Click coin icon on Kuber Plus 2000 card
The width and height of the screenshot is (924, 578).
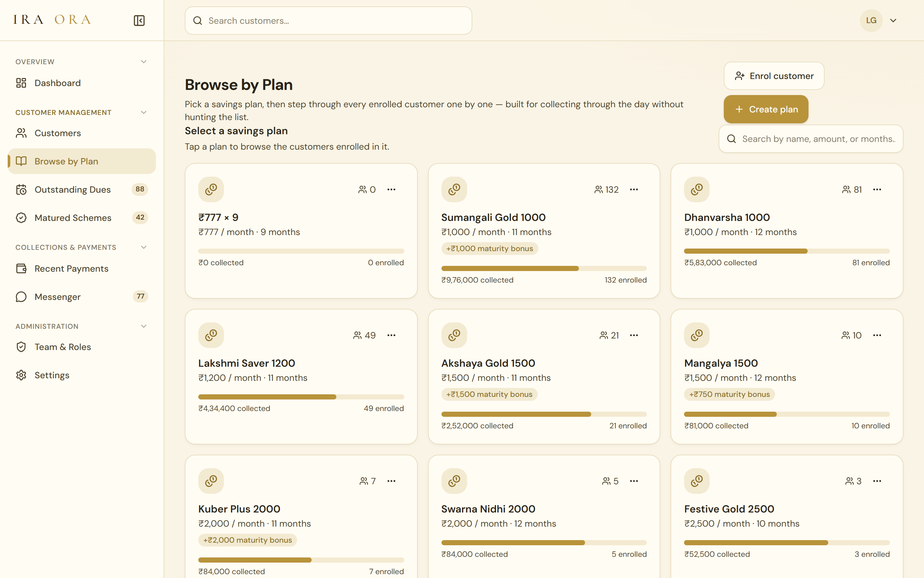coord(211,481)
